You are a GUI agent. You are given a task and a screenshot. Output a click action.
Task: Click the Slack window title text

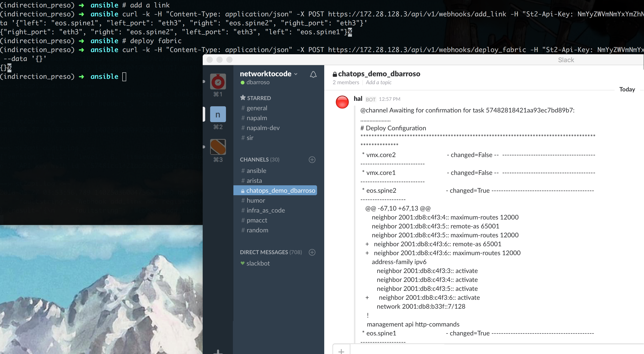pos(566,60)
